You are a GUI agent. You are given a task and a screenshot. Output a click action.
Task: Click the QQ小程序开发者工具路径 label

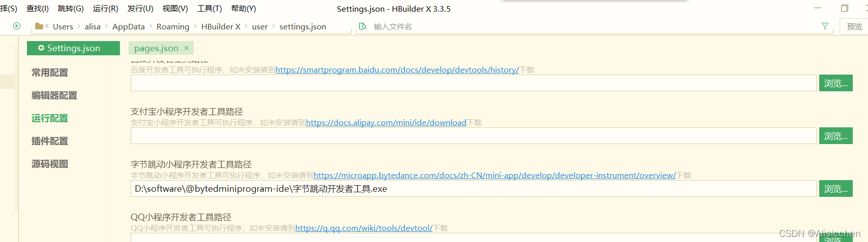(181, 217)
